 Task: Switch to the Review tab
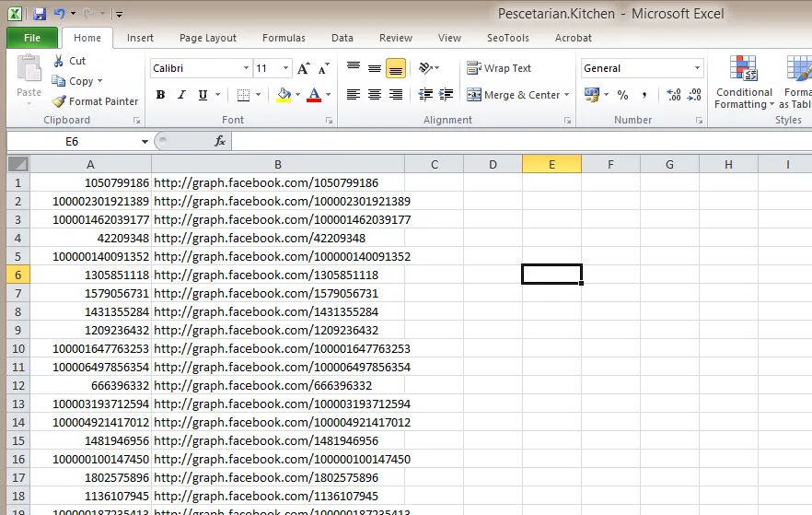(396, 38)
